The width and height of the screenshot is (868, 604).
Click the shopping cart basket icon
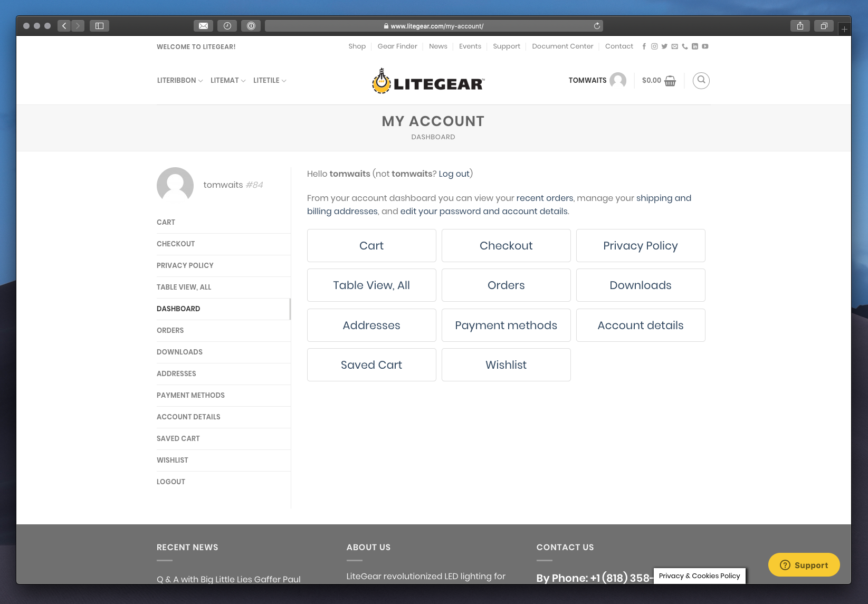(670, 81)
